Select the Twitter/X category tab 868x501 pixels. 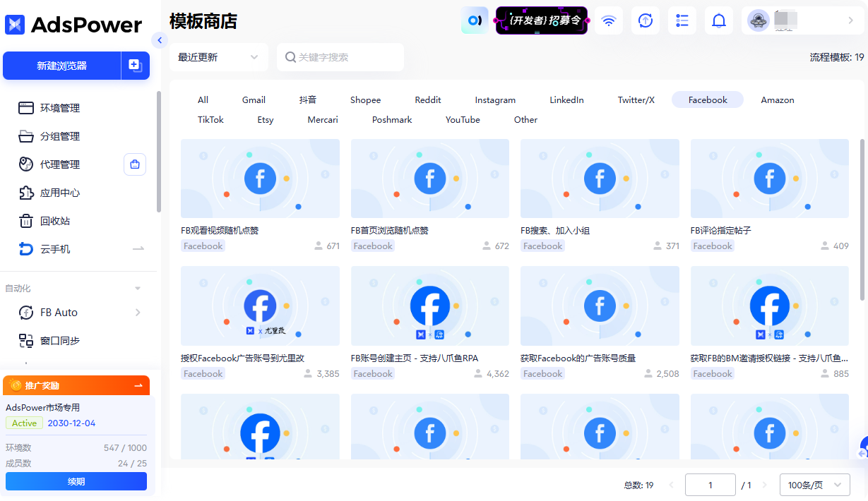tap(636, 99)
